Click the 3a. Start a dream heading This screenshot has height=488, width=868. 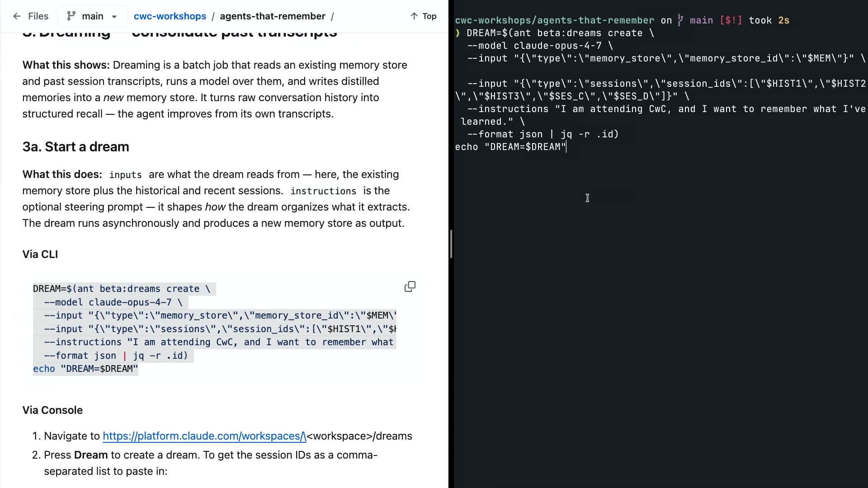point(76,147)
